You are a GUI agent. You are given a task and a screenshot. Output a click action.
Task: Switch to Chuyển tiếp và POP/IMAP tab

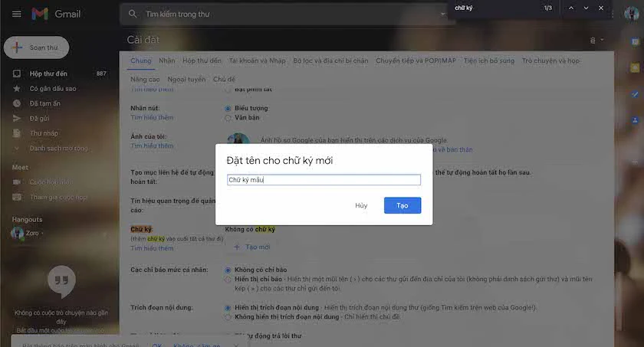point(416,61)
